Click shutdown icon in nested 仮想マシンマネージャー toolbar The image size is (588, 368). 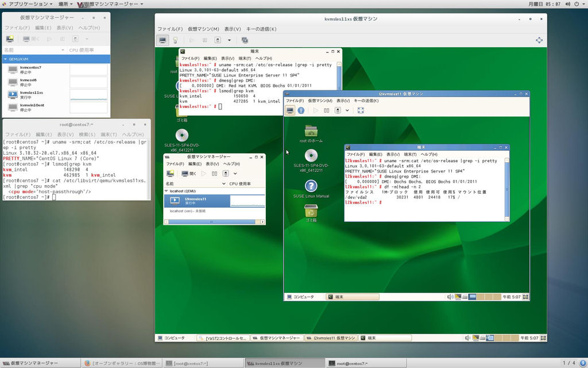225,174
